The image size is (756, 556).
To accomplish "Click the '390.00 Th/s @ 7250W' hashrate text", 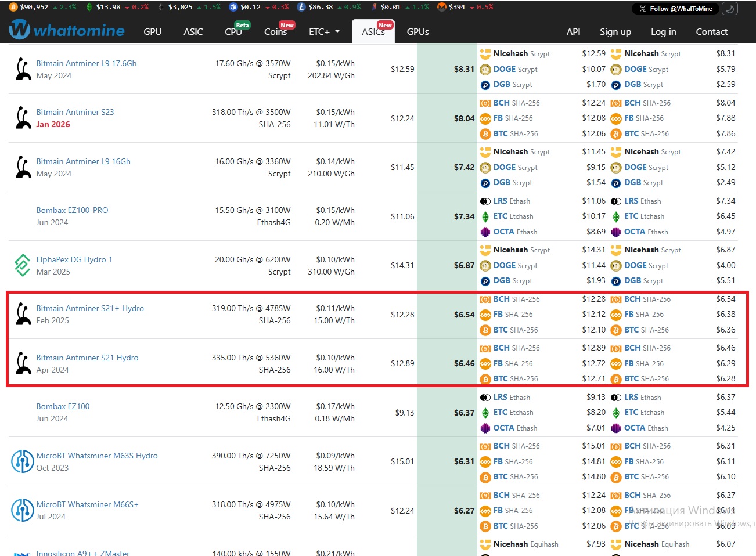I will click(251, 456).
